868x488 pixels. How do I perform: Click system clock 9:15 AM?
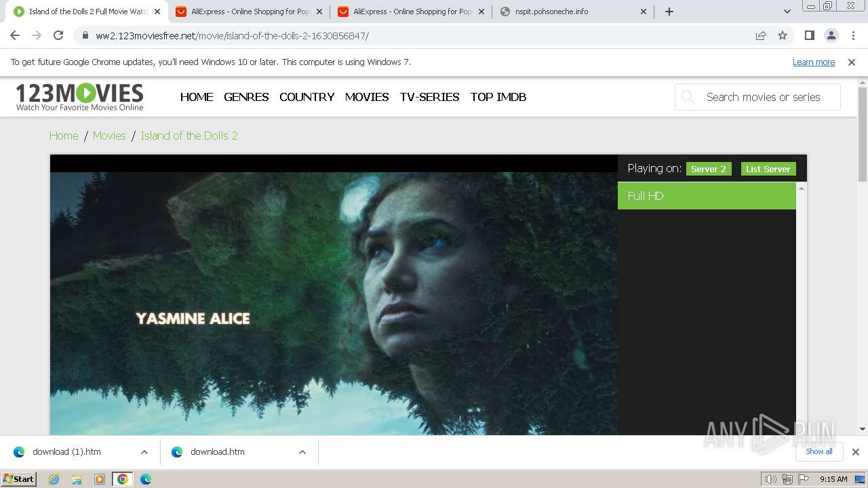point(833,479)
